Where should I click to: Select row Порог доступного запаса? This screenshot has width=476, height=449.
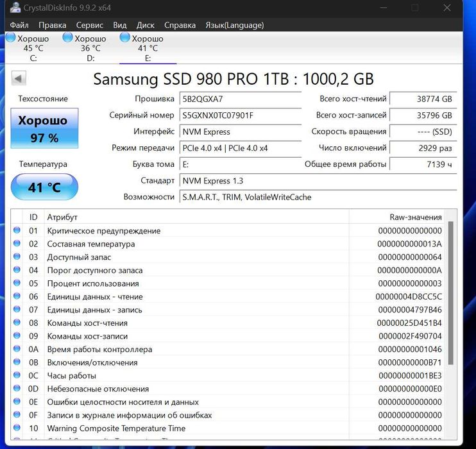click(228, 270)
